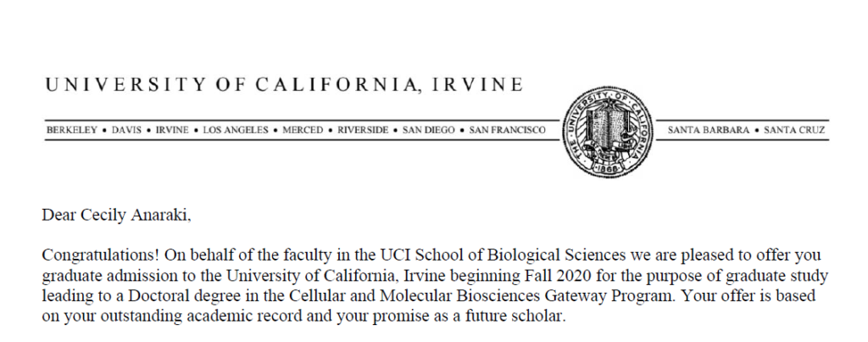Click the University of California seal
The image size is (868, 342).
[x=608, y=130]
